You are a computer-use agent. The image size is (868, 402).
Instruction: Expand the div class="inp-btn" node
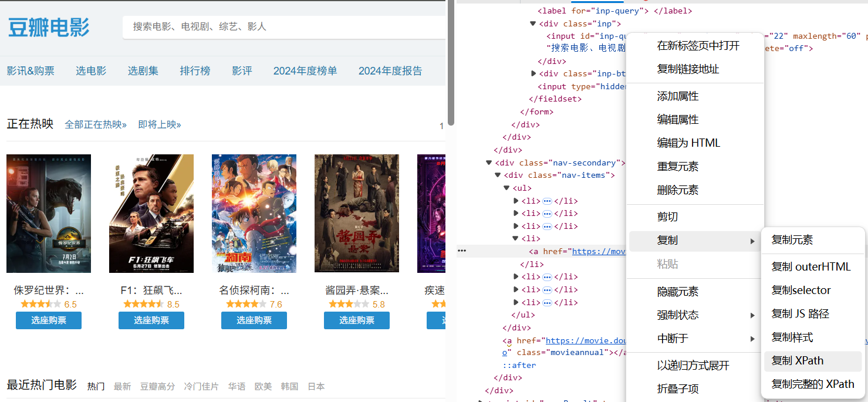point(533,73)
